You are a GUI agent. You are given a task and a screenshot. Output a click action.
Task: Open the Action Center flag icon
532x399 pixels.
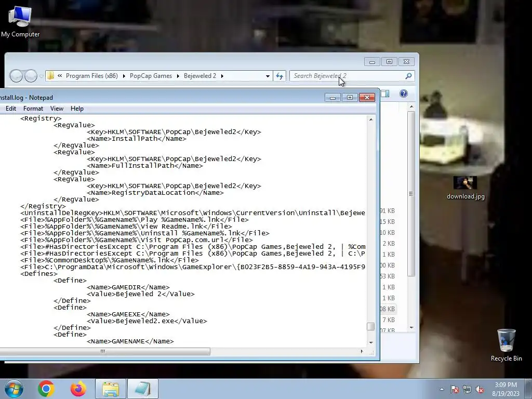455,389
